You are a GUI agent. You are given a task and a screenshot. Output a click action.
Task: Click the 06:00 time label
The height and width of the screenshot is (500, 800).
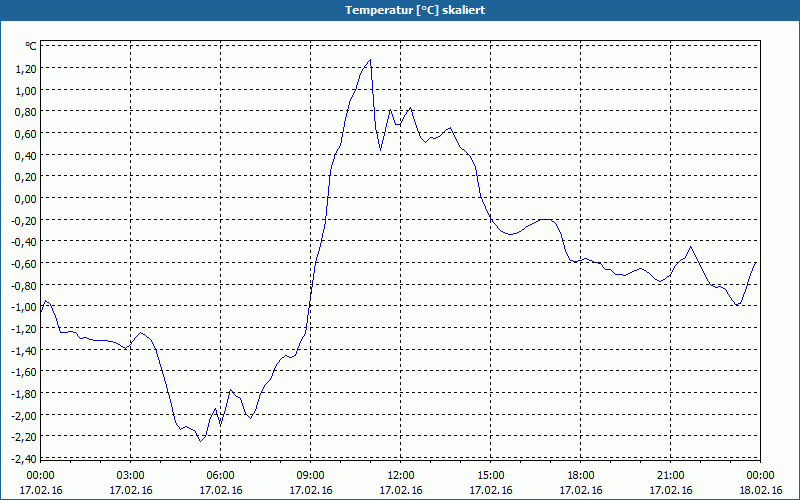click(220, 476)
